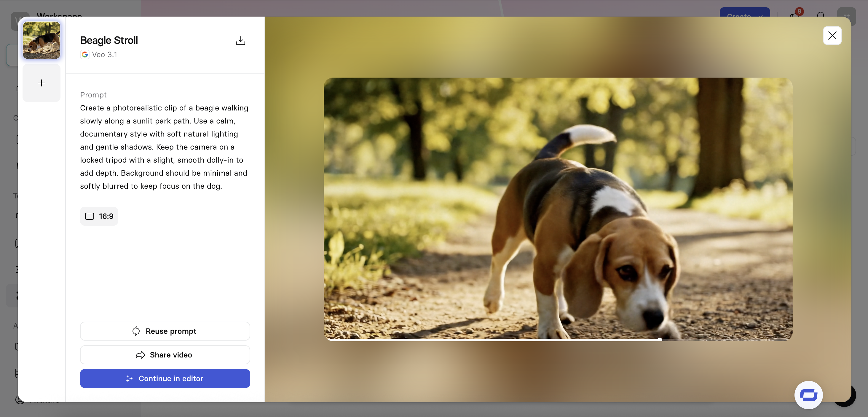Click the search icon in the top bar
868x417 pixels.
(821, 15)
